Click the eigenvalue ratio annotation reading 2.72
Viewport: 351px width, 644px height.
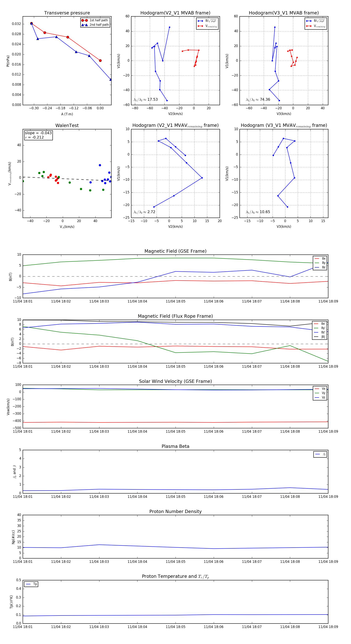[x=144, y=212]
